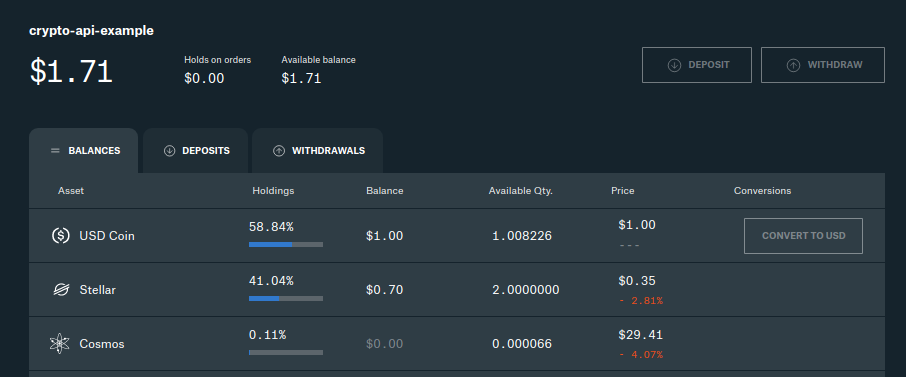Select the Cosmos asset name
Image resolution: width=906 pixels, height=377 pixels.
(102, 344)
